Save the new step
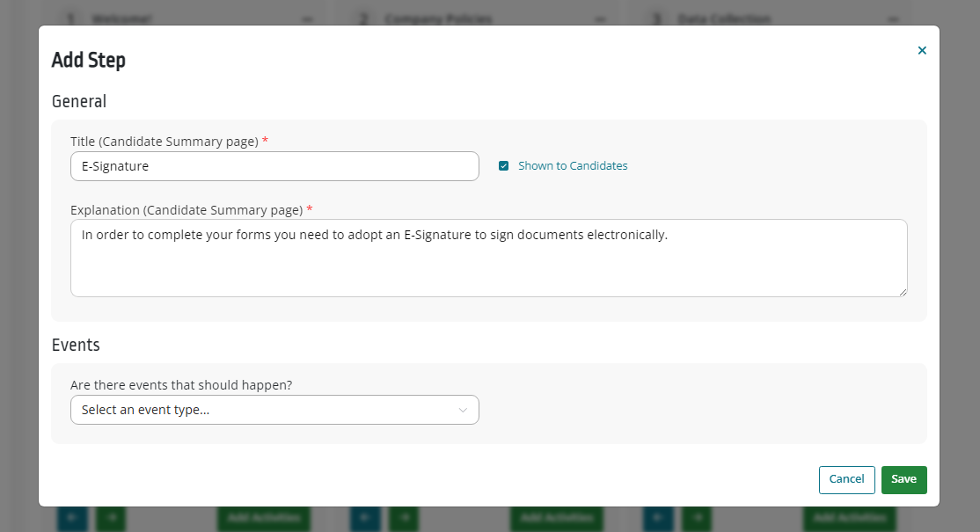This screenshot has width=980, height=532. [x=903, y=479]
